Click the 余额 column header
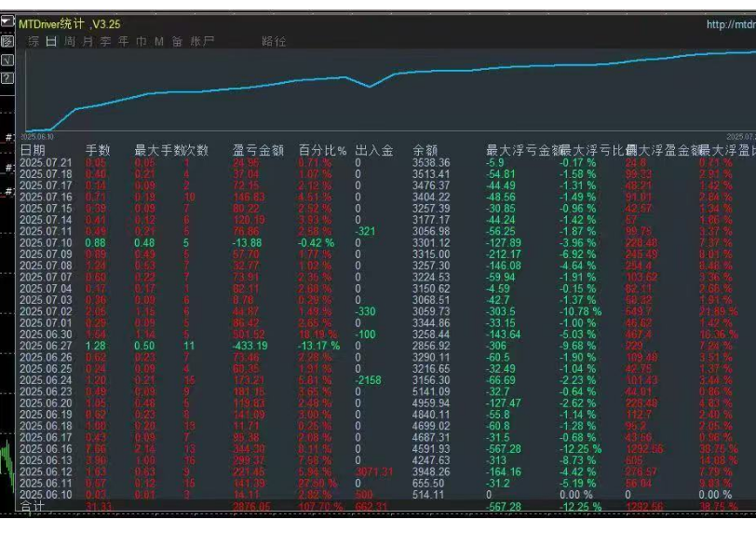 click(x=425, y=151)
